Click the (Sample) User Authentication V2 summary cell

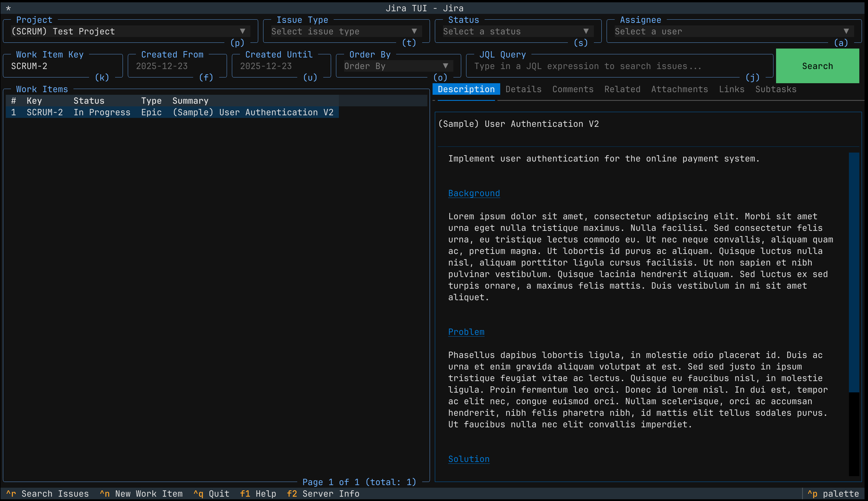coord(253,112)
